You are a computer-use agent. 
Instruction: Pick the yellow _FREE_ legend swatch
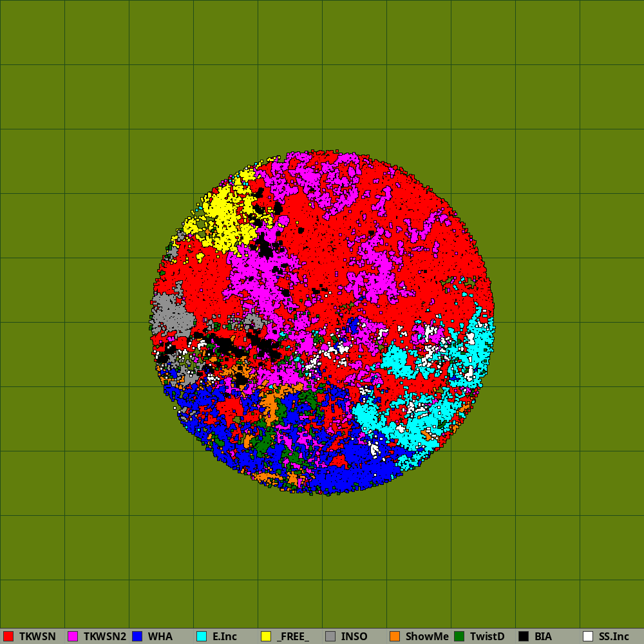pyautogui.click(x=266, y=636)
